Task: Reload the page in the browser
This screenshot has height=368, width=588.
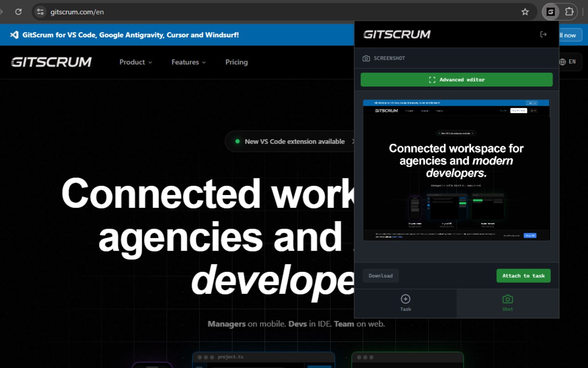Action: pos(18,12)
